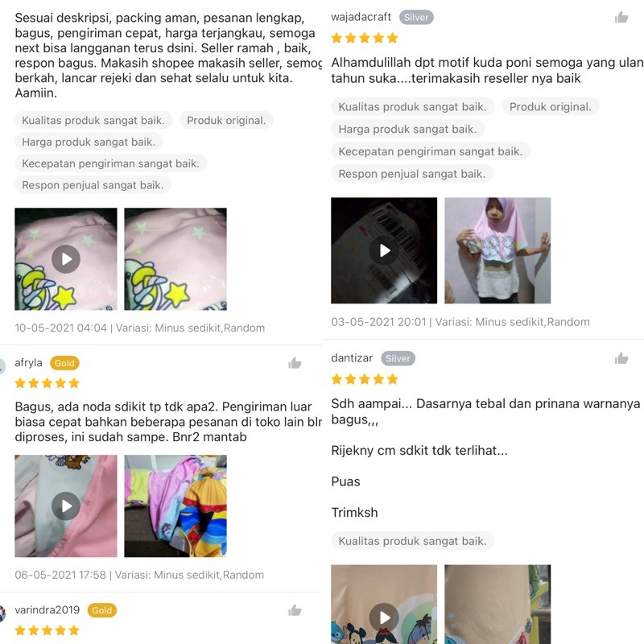The width and height of the screenshot is (644, 644).
Task: Open wajadacraft's user profile
Action: [x=361, y=17]
